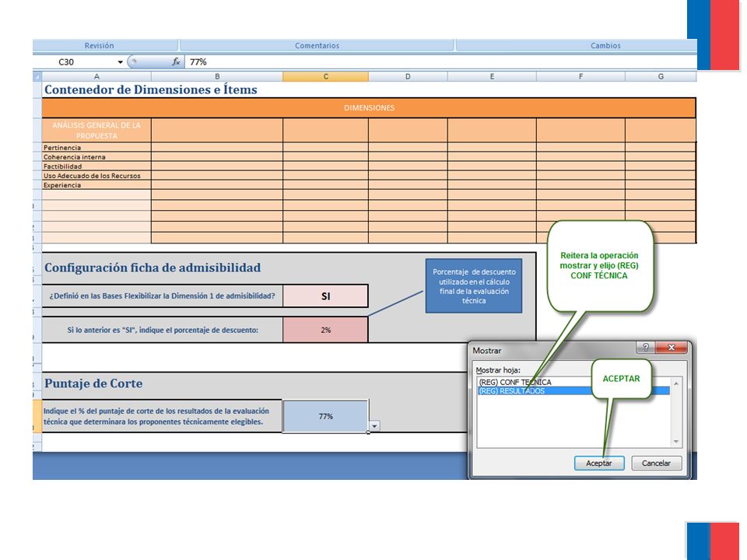Select the Experiencia cell
747x560 pixels.
pyautogui.click(x=96, y=185)
